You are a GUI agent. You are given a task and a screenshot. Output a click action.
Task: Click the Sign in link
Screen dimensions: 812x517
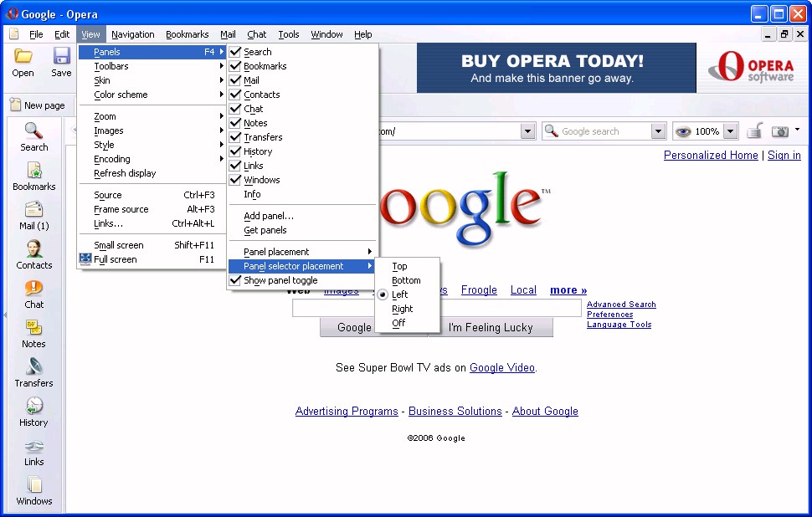pyautogui.click(x=784, y=155)
